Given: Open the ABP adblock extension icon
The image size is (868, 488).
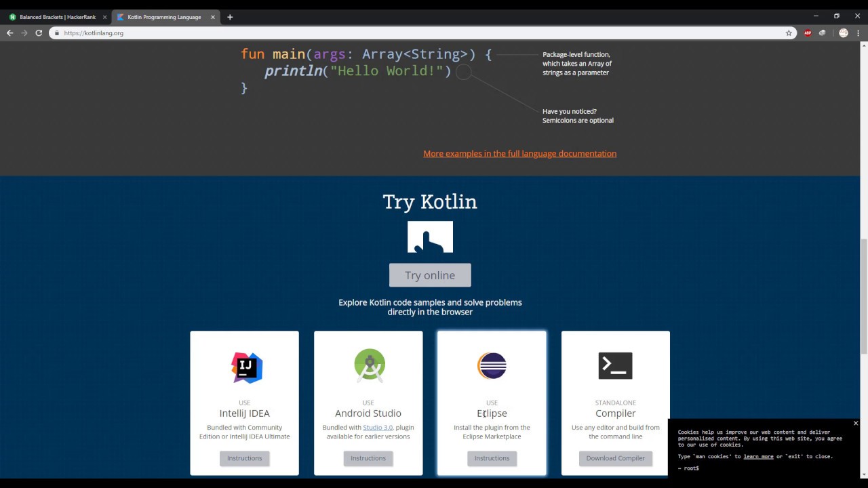Looking at the screenshot, I should click(808, 33).
